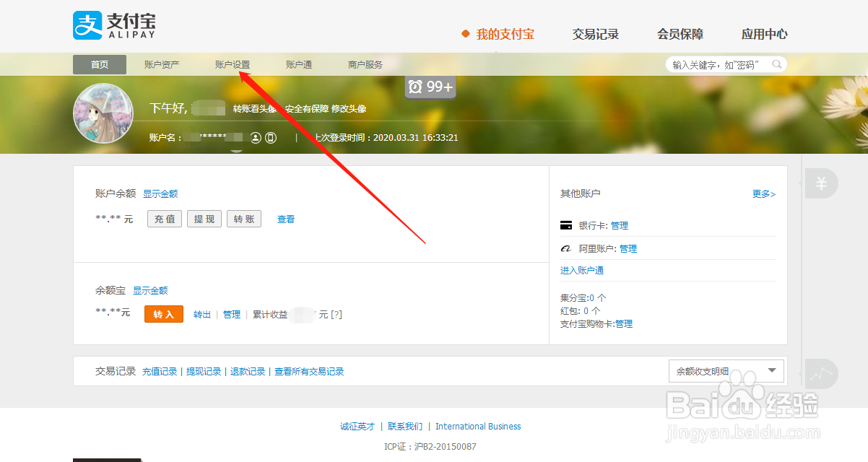
Task: Open the 交易记录 menu item
Action: 595,33
